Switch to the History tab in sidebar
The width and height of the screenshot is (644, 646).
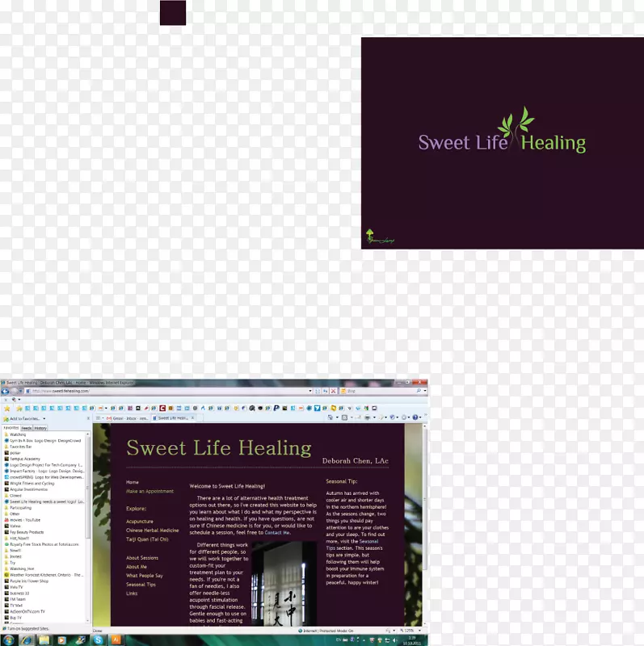[x=40, y=428]
